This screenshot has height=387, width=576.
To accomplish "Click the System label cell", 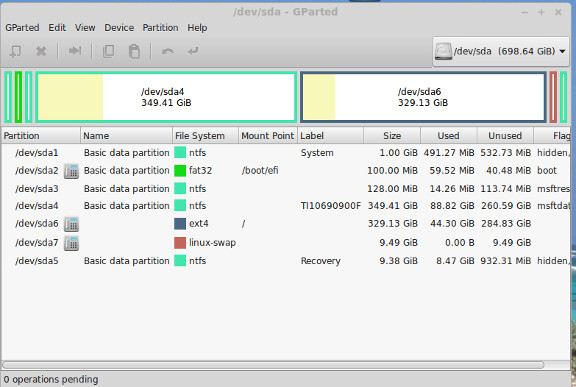I will (x=317, y=153).
